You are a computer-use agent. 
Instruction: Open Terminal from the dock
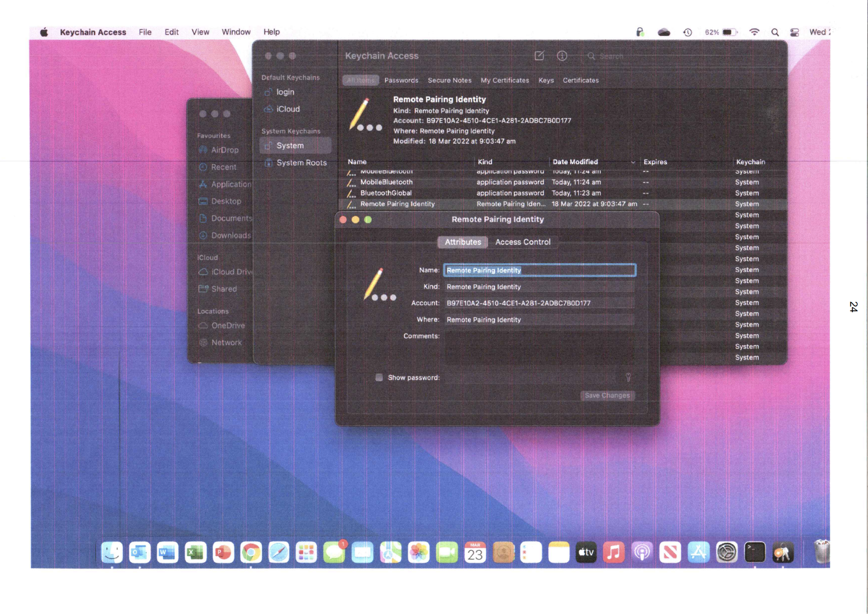pos(755,552)
